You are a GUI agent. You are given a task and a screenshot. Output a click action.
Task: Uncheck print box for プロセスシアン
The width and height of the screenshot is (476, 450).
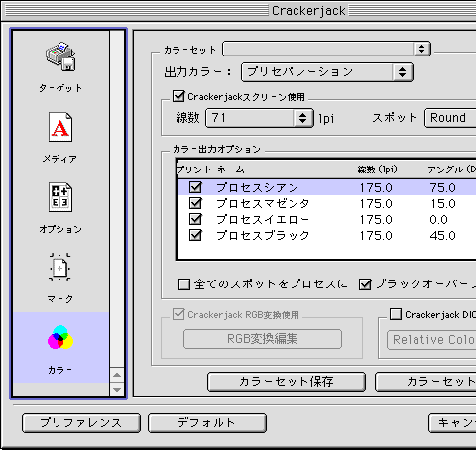pyautogui.click(x=195, y=187)
